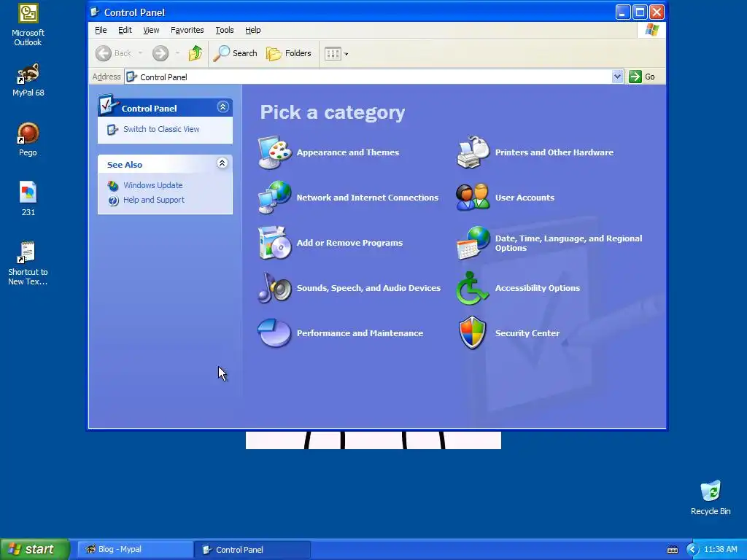Select the Recycle Bin desktop icon

tap(711, 497)
